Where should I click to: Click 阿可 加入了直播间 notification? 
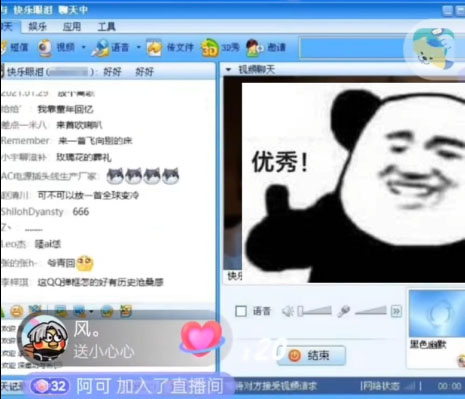coord(150,386)
